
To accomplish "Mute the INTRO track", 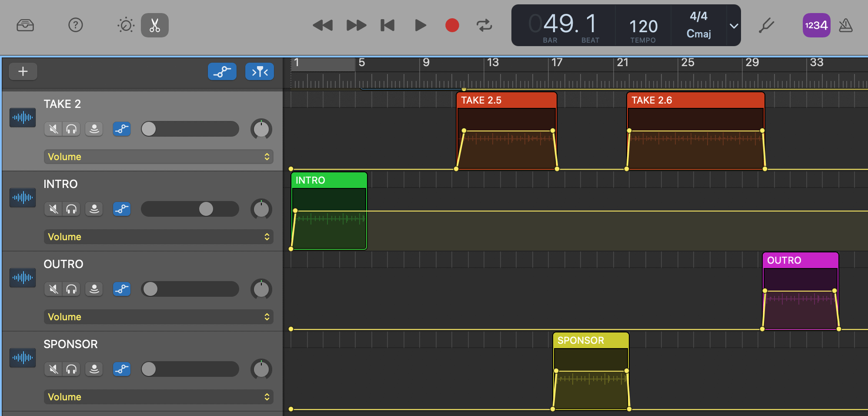I will 53,209.
